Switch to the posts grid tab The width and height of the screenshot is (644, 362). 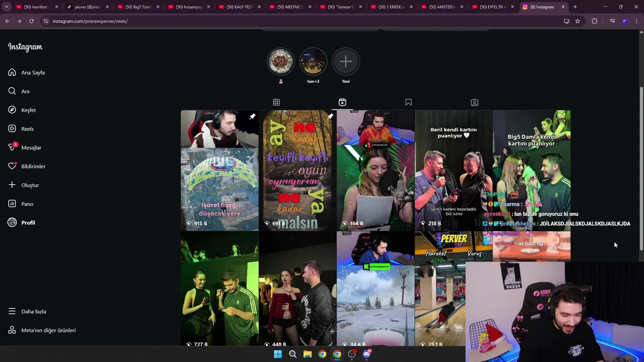click(x=276, y=102)
